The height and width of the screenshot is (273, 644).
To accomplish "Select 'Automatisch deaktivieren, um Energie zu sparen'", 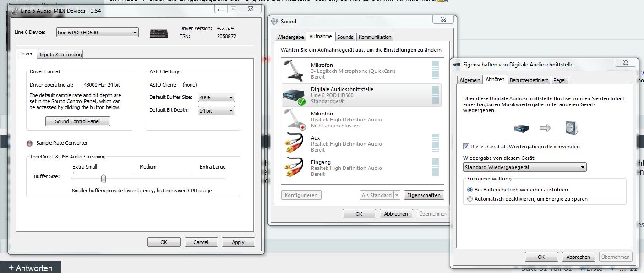I will click(x=469, y=199).
